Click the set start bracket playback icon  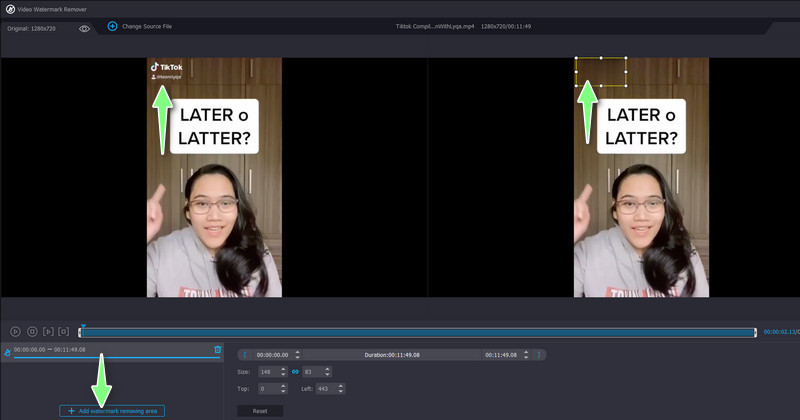[48, 331]
